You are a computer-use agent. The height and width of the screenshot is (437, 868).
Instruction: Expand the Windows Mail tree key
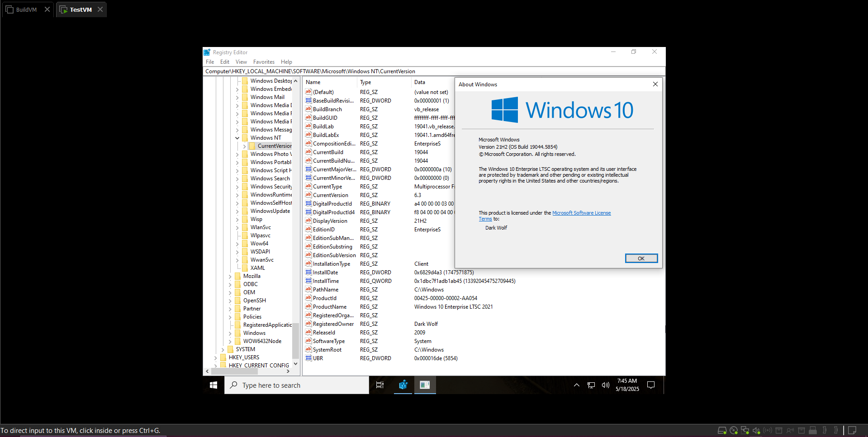click(237, 97)
